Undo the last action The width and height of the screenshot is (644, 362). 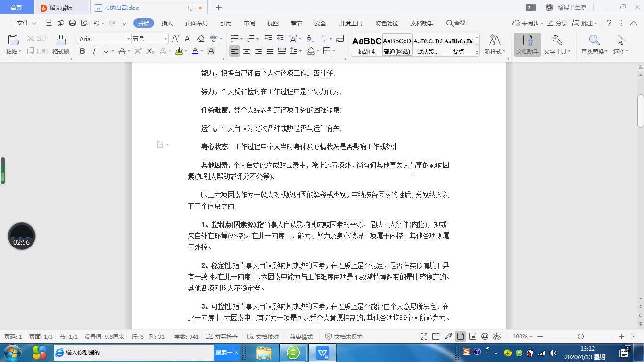pyautogui.click(x=96, y=23)
